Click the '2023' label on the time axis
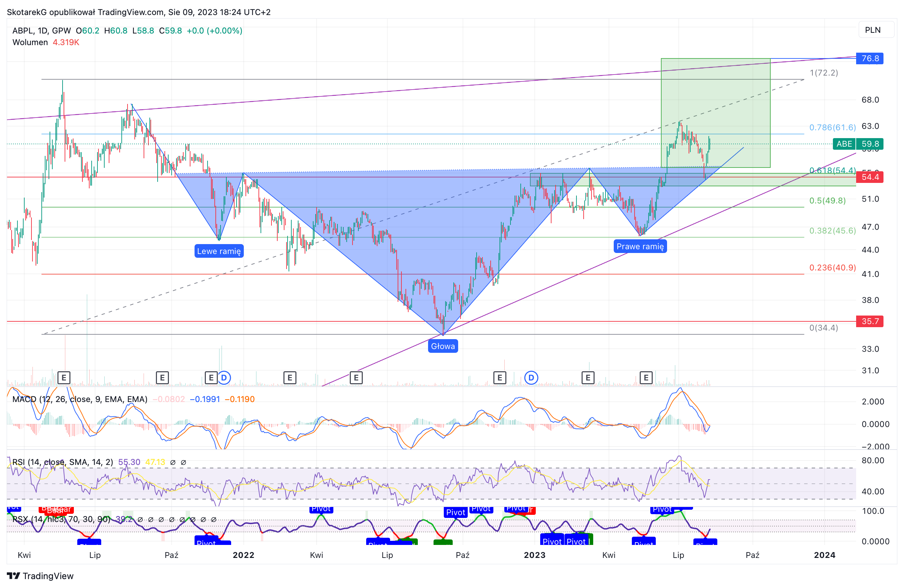This screenshot has height=588, width=904. pos(534,555)
